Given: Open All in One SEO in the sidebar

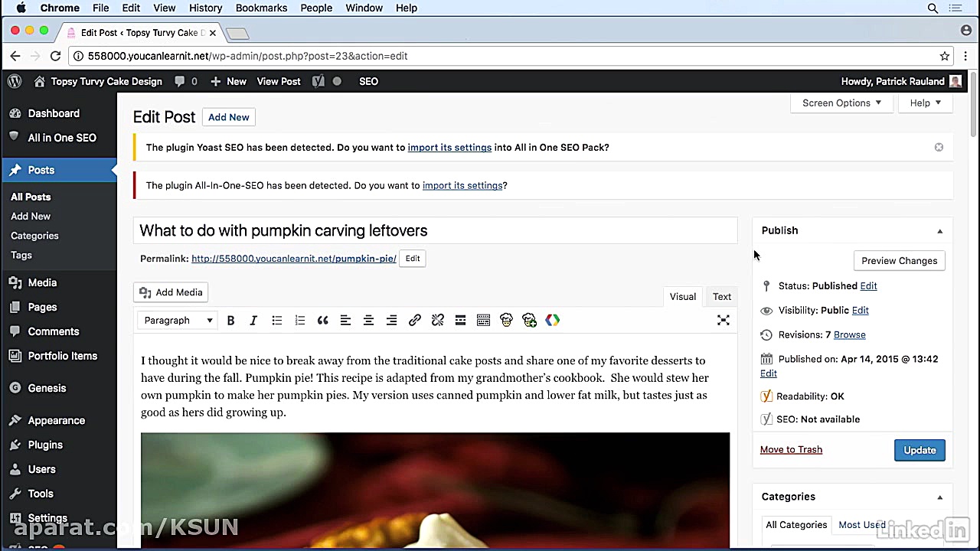Looking at the screenshot, I should tap(62, 138).
